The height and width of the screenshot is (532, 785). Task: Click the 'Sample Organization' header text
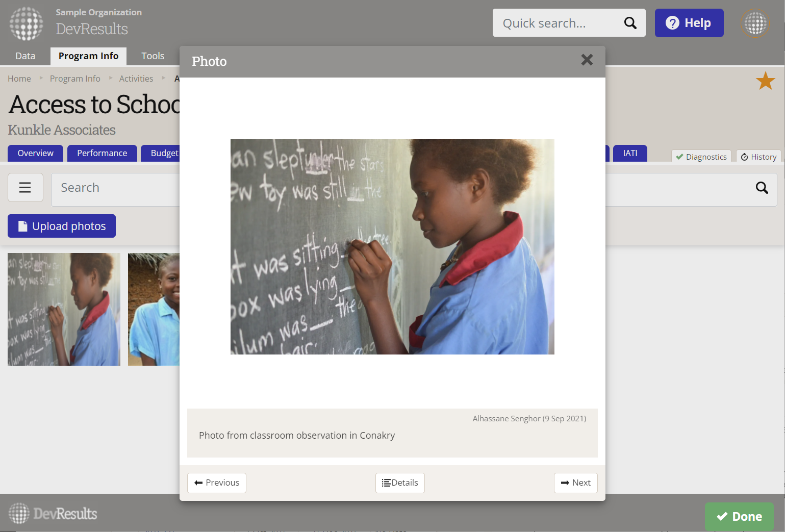(99, 12)
